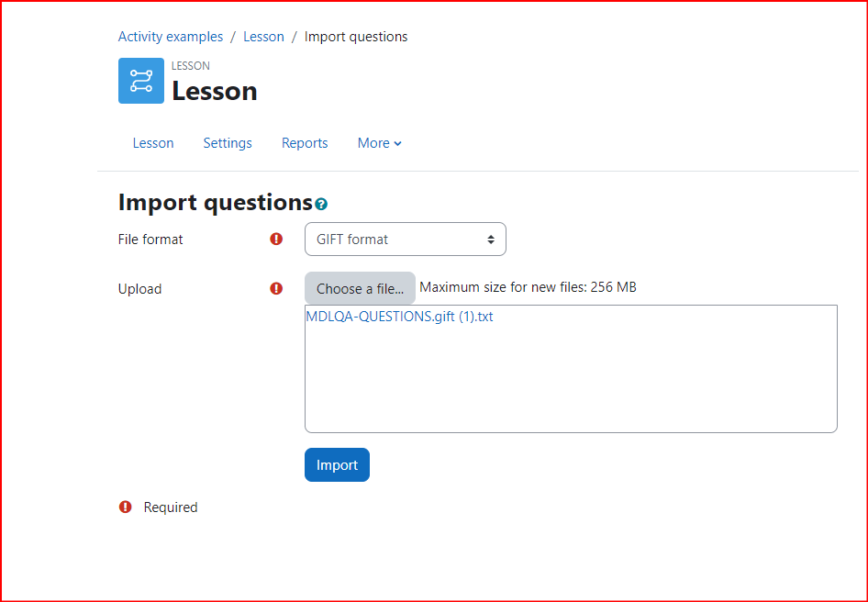
Task: Open the Settings tab
Action: pos(228,143)
